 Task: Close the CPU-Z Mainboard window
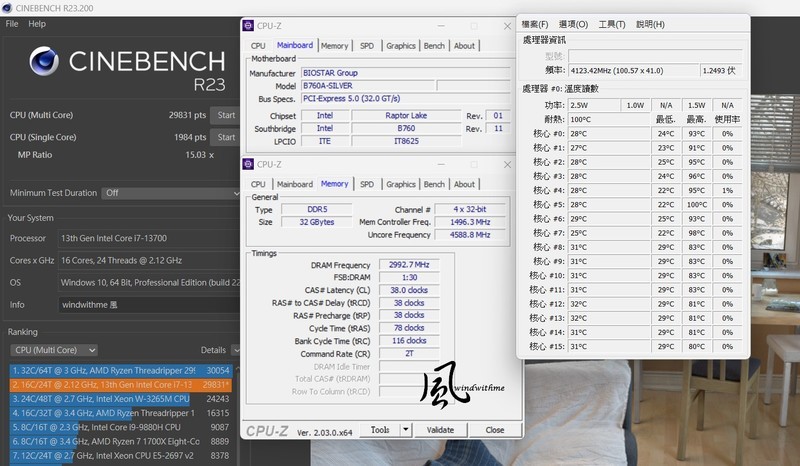(x=507, y=26)
